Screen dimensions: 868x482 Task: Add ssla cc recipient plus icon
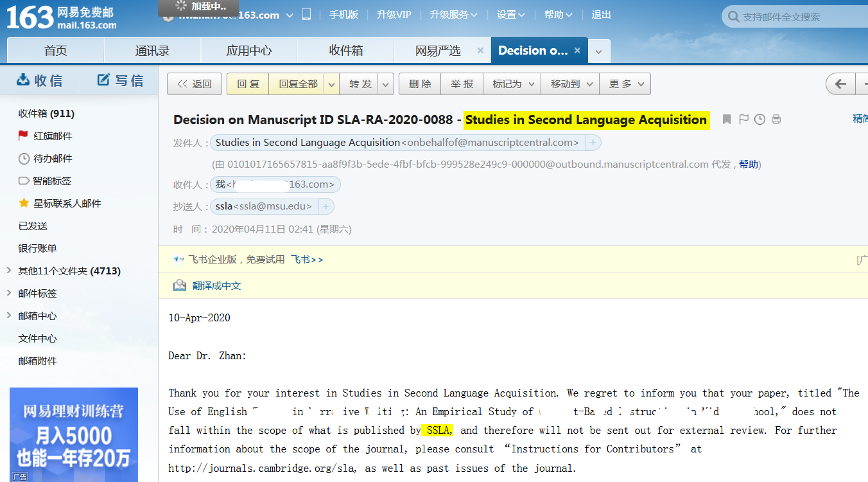[326, 206]
